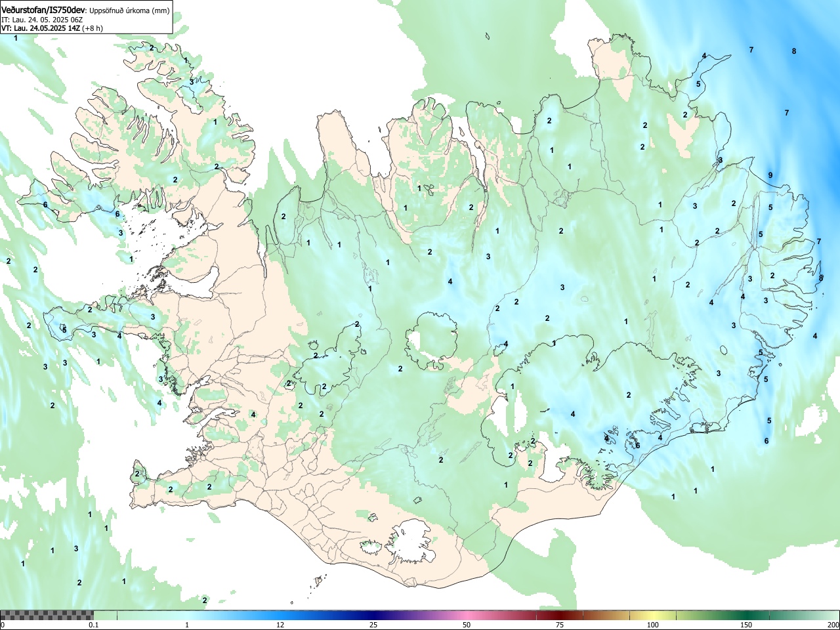This screenshot has width=840, height=630.
Task: Click the 'IT: Lau. 24. 05. 2025 06Z' line
Action: [42, 20]
